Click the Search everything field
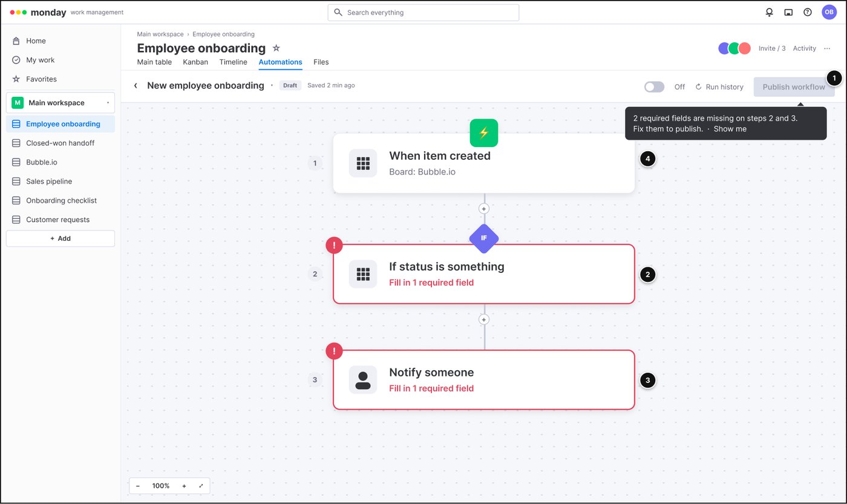Screen dimensions: 847x504 click(423, 12)
